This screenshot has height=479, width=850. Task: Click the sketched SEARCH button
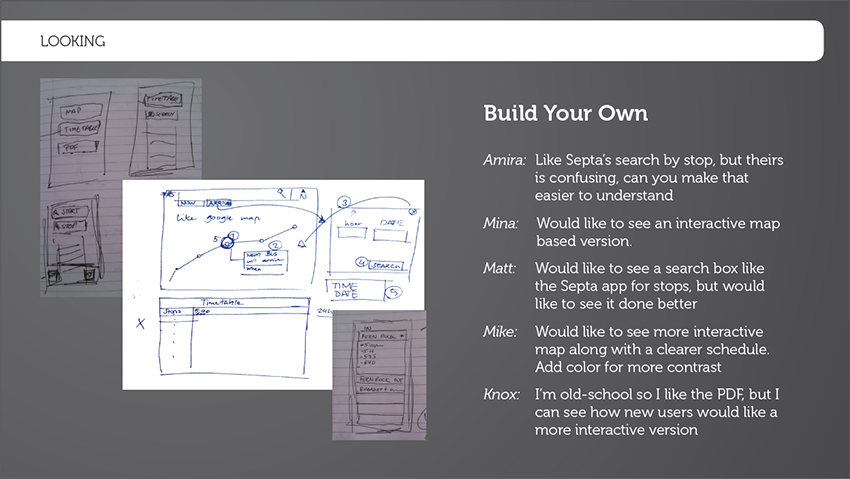(x=386, y=266)
